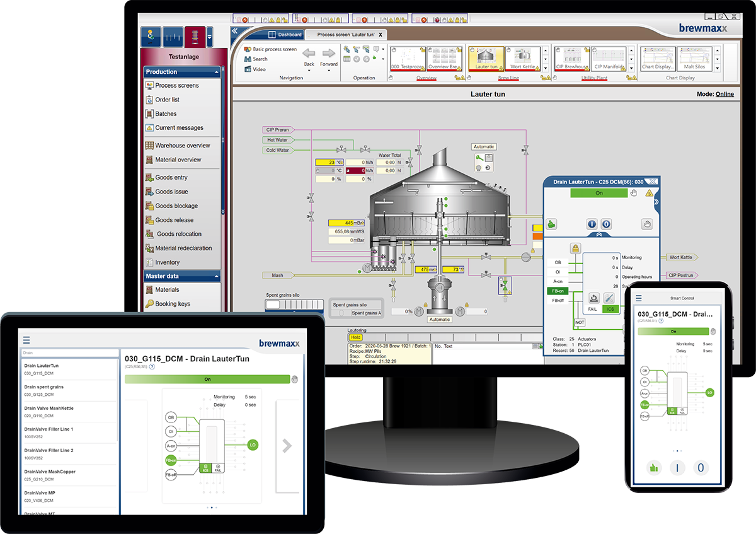
Task: Open the dropdown arrow next to the plant icons
Action: coord(210,37)
